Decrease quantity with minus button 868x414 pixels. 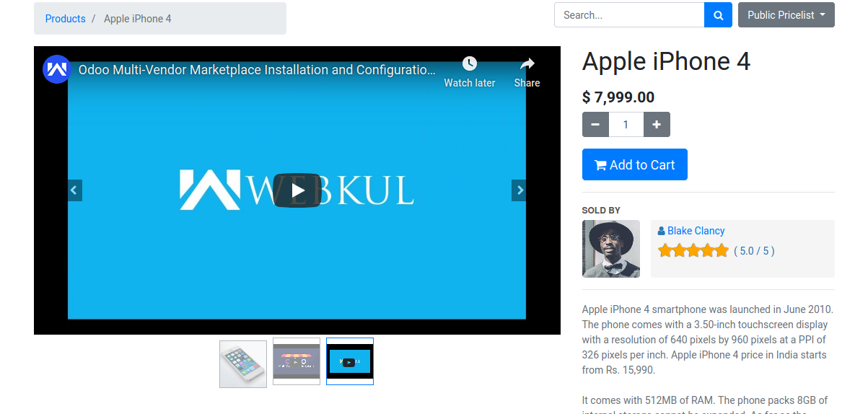pyautogui.click(x=595, y=125)
